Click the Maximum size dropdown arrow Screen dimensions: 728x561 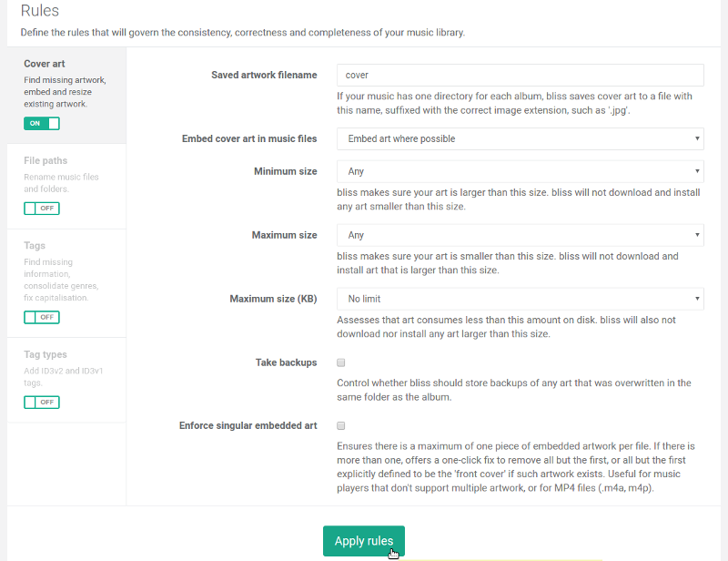(x=697, y=235)
